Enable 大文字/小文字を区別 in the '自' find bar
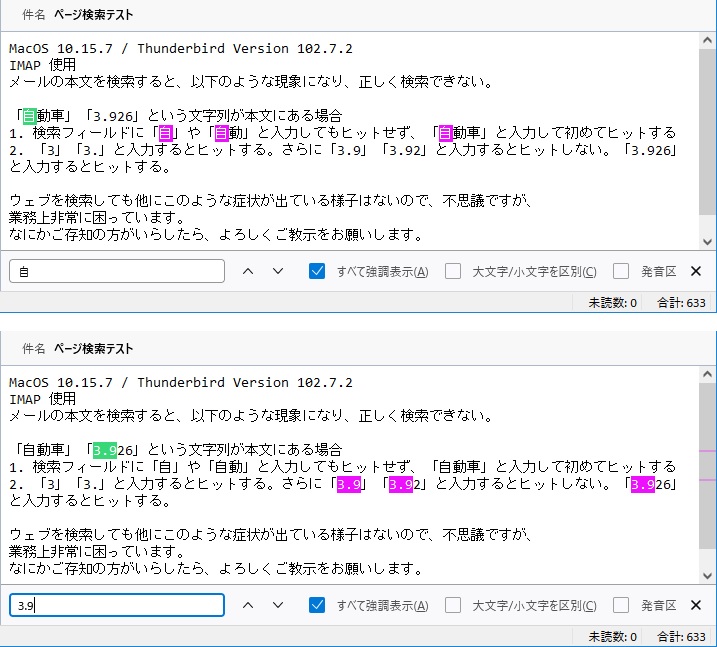This screenshot has width=717, height=647. point(453,271)
